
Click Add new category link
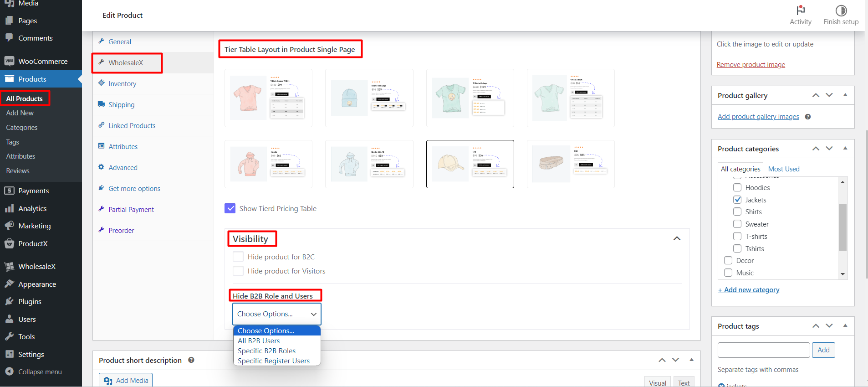tap(749, 290)
